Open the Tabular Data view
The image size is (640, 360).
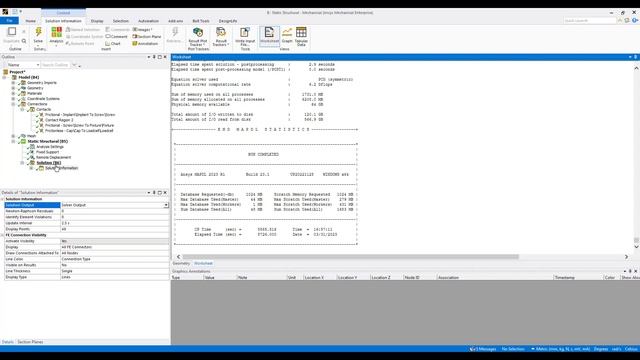tap(301, 36)
